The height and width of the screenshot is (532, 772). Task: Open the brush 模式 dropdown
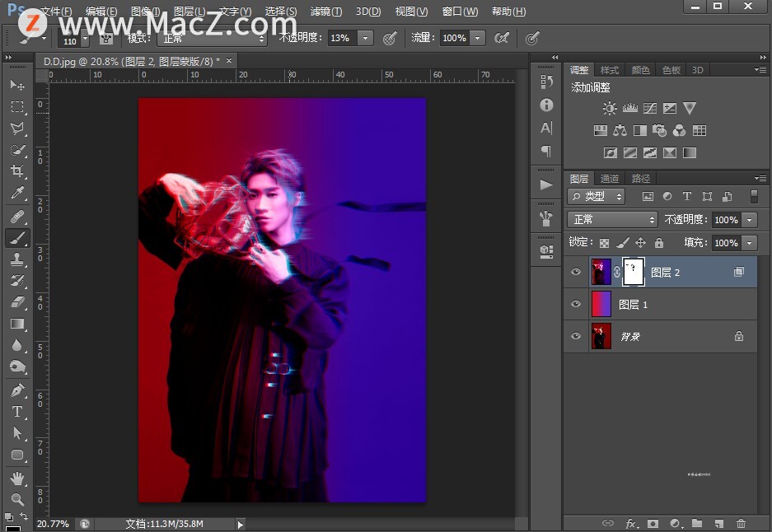click(x=213, y=39)
